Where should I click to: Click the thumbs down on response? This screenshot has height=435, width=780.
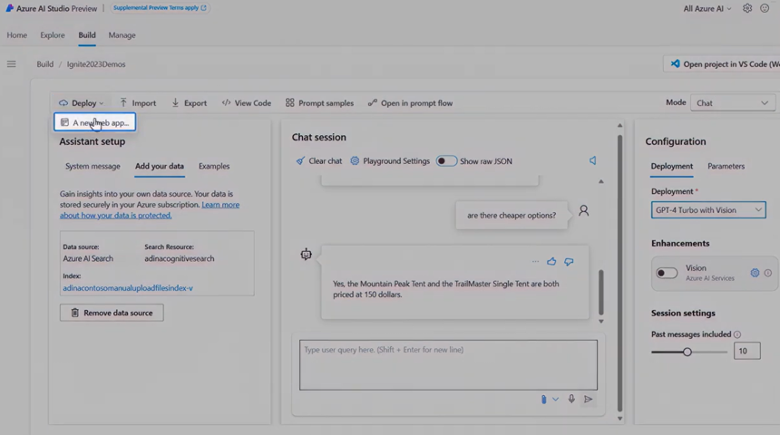(569, 261)
